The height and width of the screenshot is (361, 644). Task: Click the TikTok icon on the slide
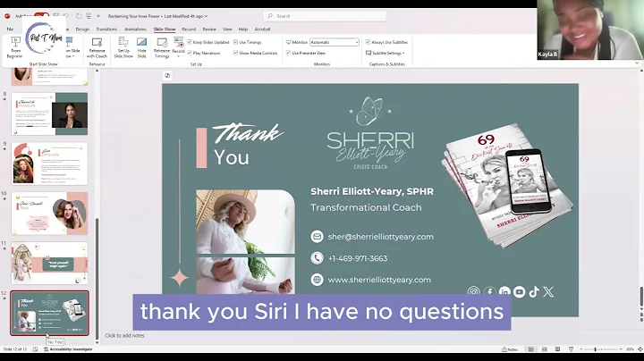(534, 291)
